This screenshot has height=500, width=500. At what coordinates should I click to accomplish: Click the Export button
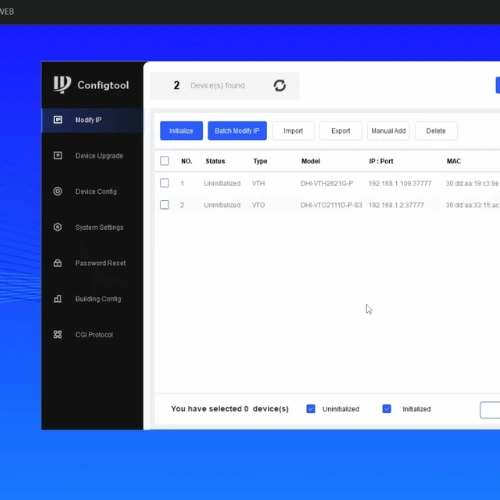pos(341,131)
